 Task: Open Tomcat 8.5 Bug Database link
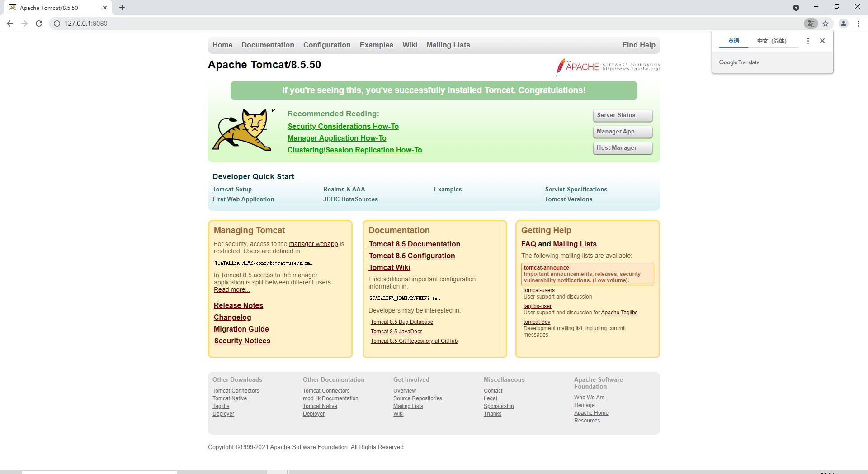click(x=402, y=322)
